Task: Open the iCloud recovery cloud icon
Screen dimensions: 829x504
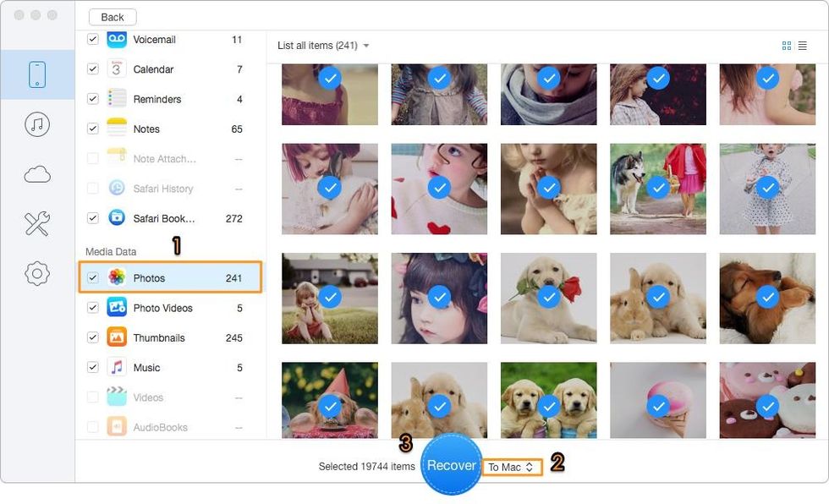Action: click(37, 174)
